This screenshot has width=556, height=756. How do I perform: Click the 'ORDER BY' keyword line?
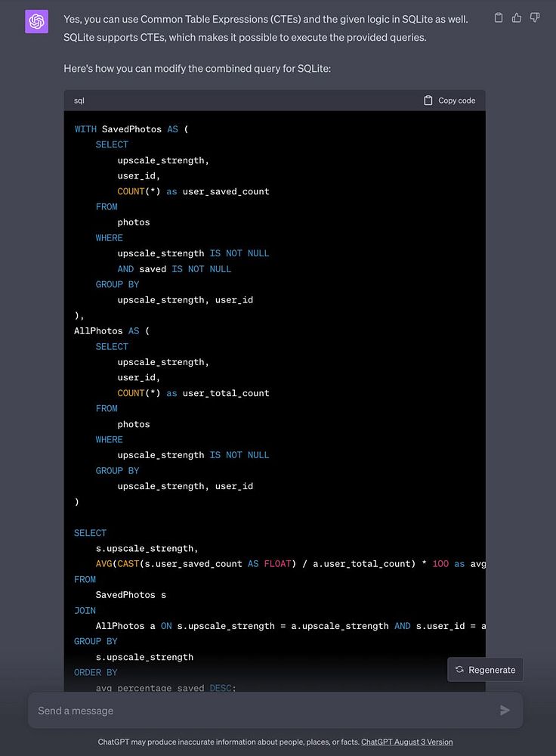tap(95, 673)
